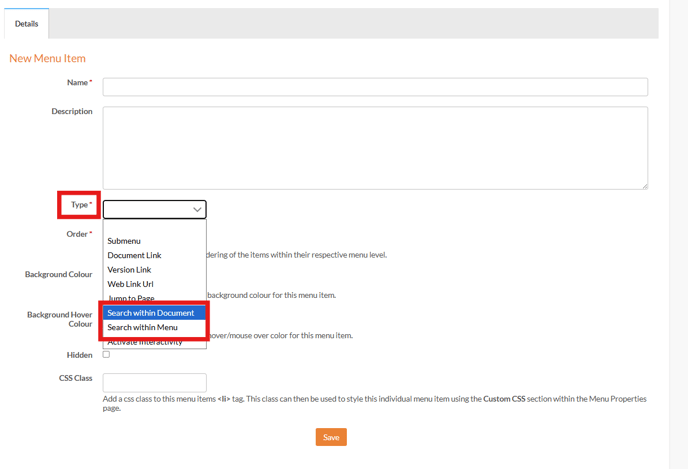
Task: Click the Type field label
Action: click(x=80, y=205)
